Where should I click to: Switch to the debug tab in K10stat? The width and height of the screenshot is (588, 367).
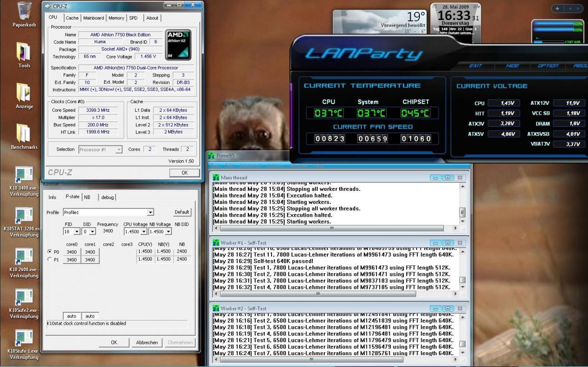108,197
